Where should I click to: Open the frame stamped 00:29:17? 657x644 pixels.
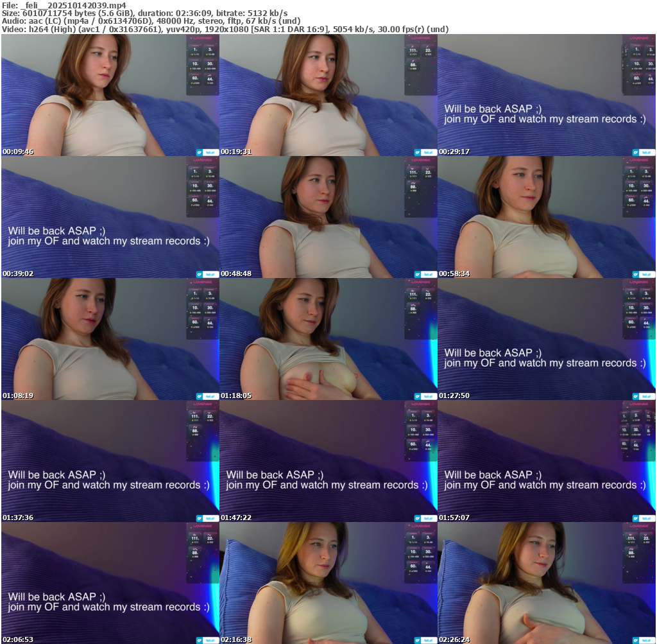pos(547,95)
